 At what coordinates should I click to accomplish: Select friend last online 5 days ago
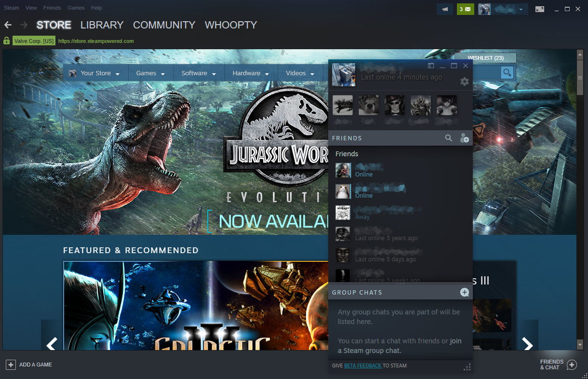click(400, 255)
